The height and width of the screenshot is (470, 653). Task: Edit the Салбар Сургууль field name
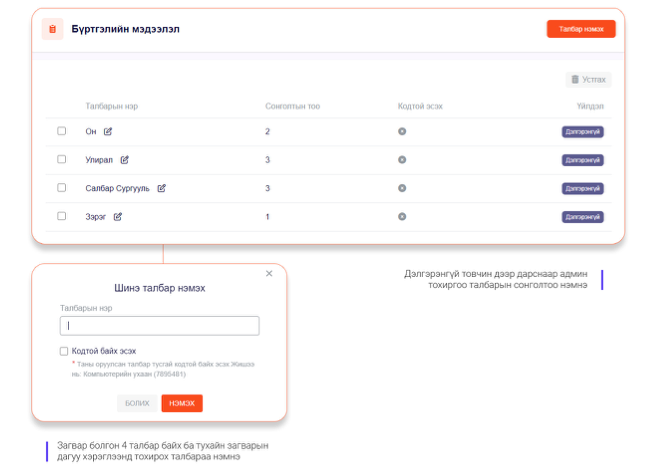[x=161, y=188]
